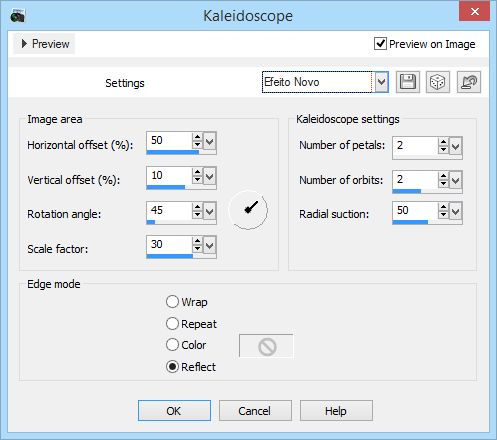Image resolution: width=497 pixels, height=440 pixels.
Task: Click the Vertical offset value field
Action: [169, 175]
